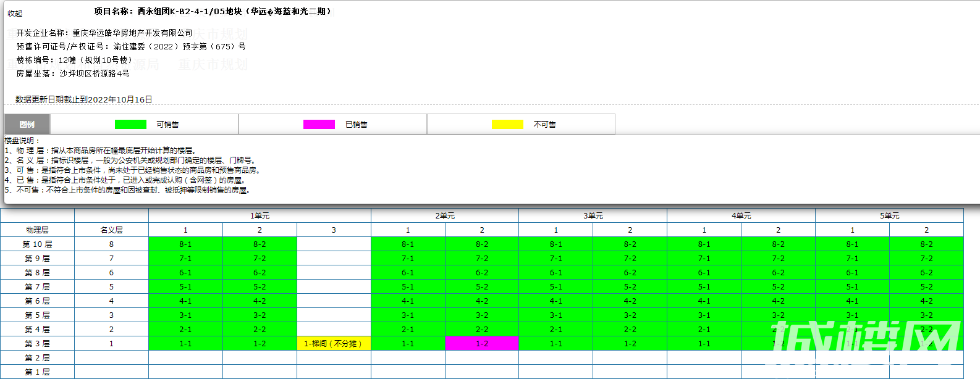Image resolution: width=980 pixels, height=387 pixels.
Task: Select the 1单元 column group header
Action: [260, 216]
